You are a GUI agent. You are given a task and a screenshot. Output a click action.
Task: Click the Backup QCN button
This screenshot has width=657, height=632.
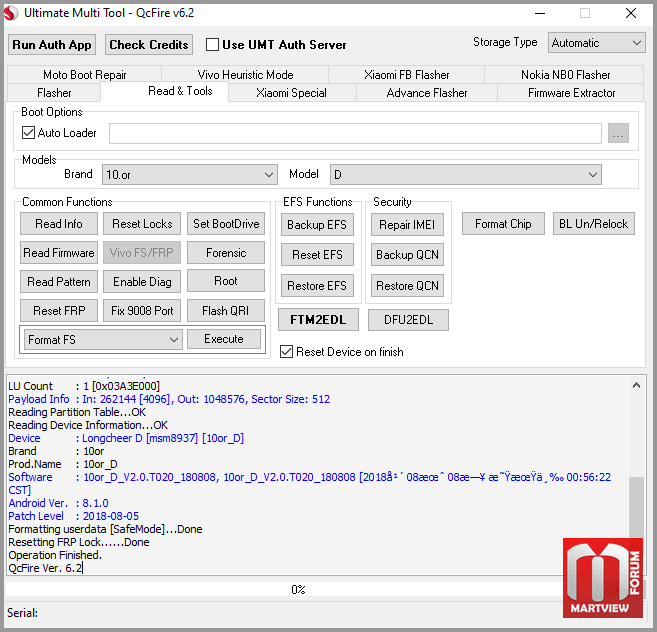click(407, 255)
